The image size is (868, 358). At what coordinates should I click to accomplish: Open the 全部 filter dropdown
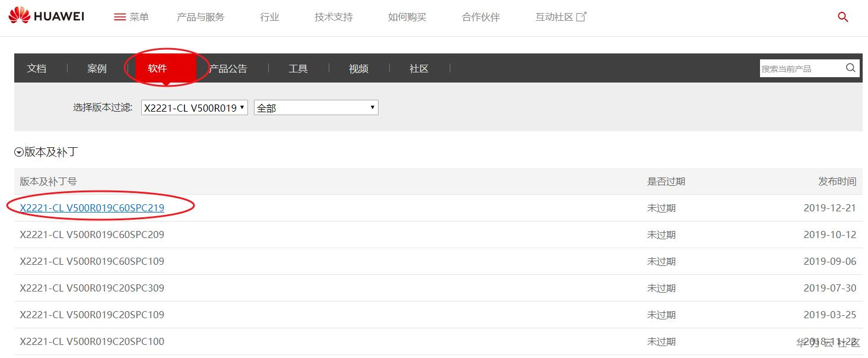[316, 107]
